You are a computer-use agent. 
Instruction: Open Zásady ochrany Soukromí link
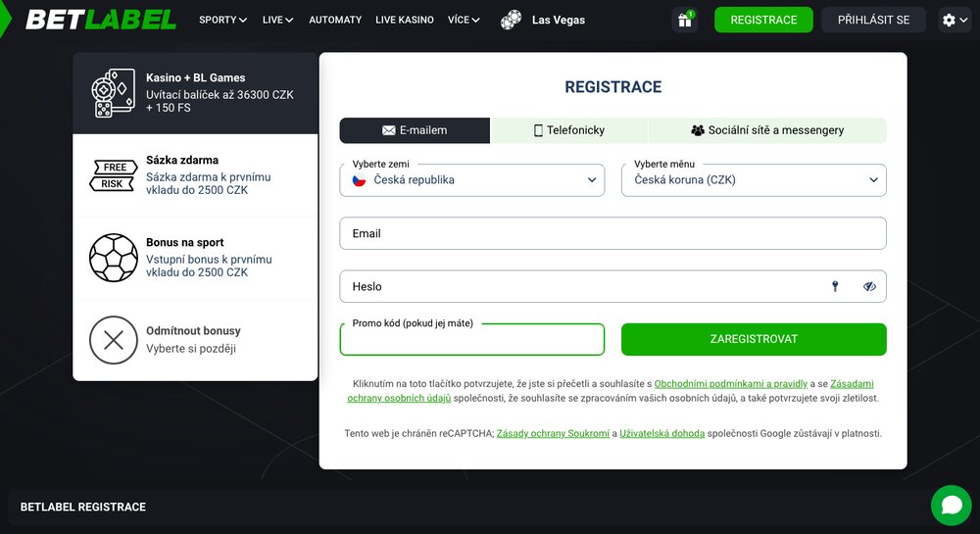pyautogui.click(x=553, y=433)
